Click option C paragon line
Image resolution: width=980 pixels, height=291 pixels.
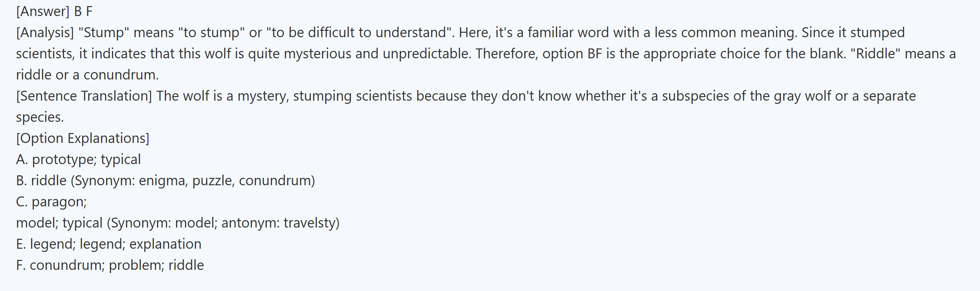(51, 202)
